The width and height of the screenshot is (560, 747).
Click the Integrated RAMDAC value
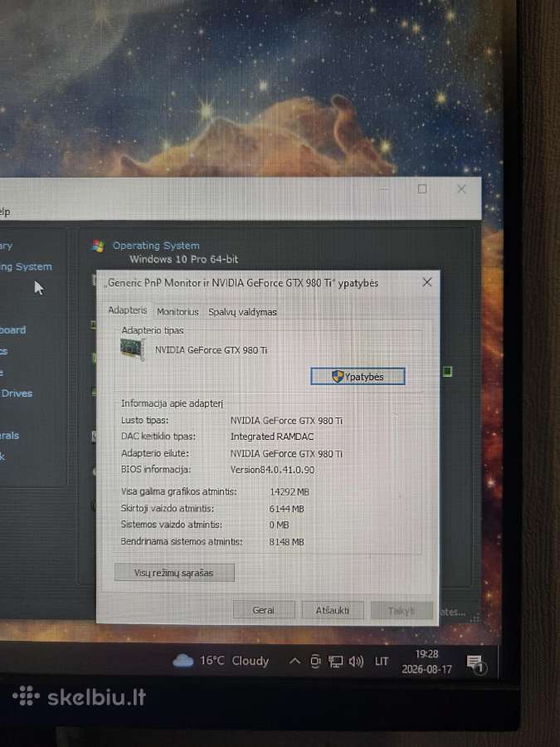click(272, 437)
